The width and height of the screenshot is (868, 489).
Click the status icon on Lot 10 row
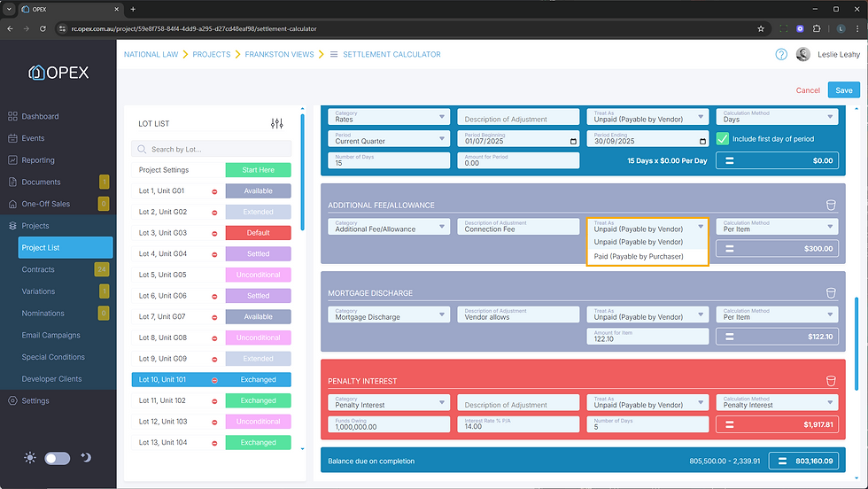click(214, 380)
